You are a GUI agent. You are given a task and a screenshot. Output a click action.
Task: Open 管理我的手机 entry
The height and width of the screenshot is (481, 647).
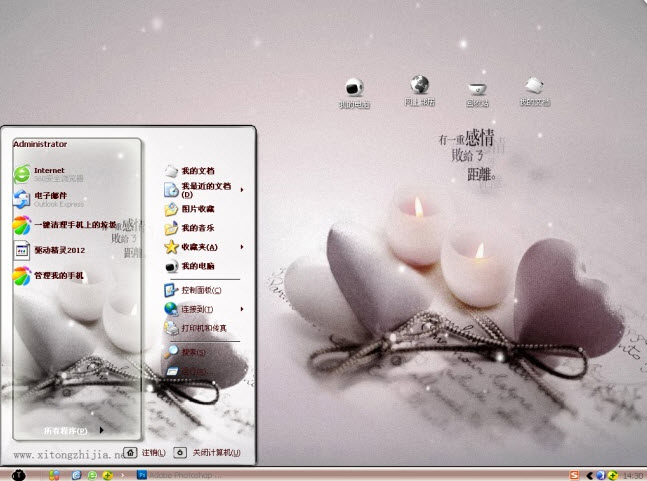tap(49, 276)
